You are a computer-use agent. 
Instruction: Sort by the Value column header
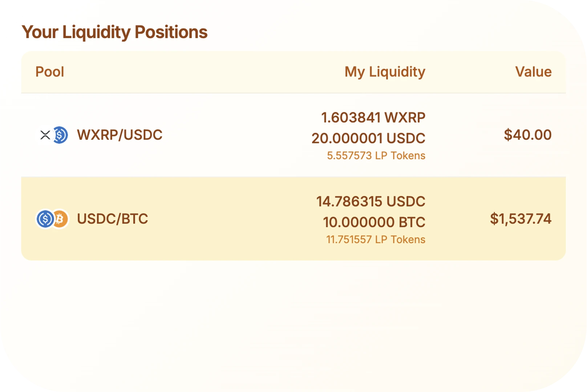tap(533, 72)
